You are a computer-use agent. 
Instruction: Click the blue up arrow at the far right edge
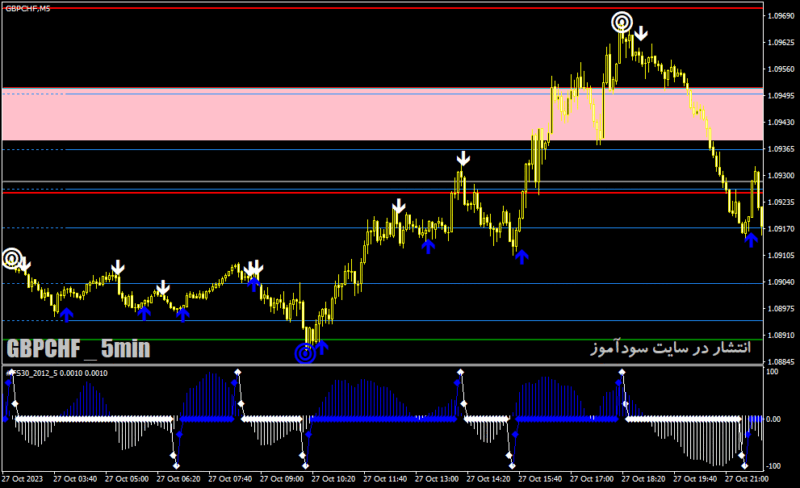click(751, 239)
